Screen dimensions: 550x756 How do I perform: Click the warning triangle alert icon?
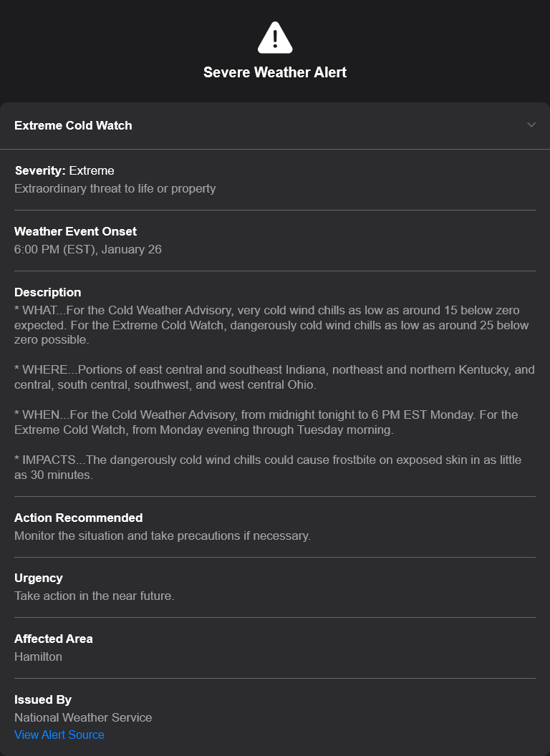(275, 38)
